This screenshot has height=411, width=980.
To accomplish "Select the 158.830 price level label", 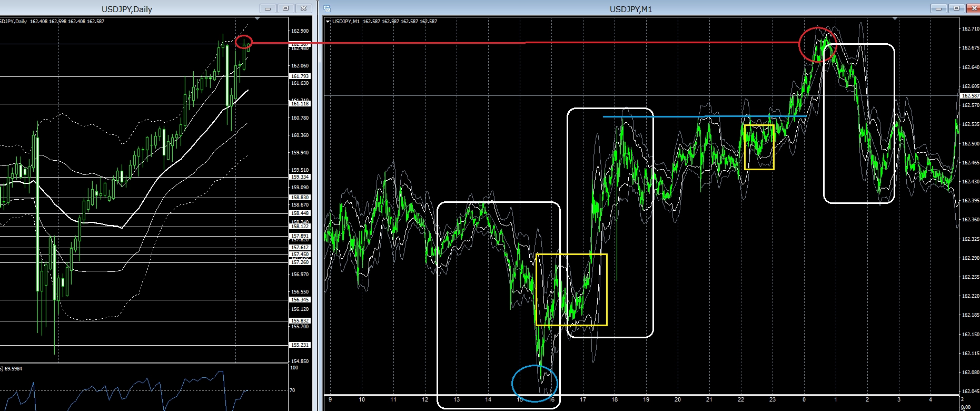I will click(300, 198).
